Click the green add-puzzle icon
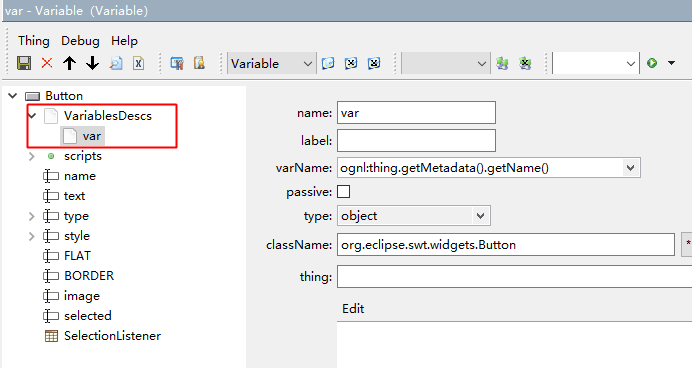Image resolution: width=692 pixels, height=368 pixels. [x=502, y=63]
